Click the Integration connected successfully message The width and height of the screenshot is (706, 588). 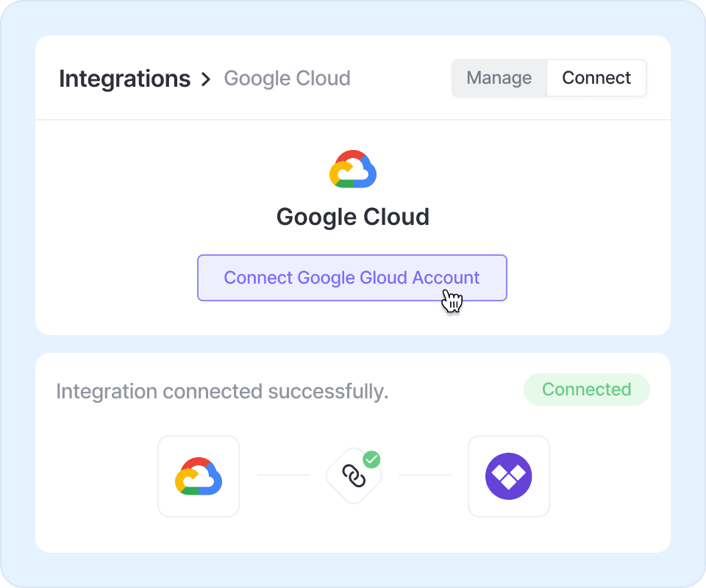(x=222, y=391)
